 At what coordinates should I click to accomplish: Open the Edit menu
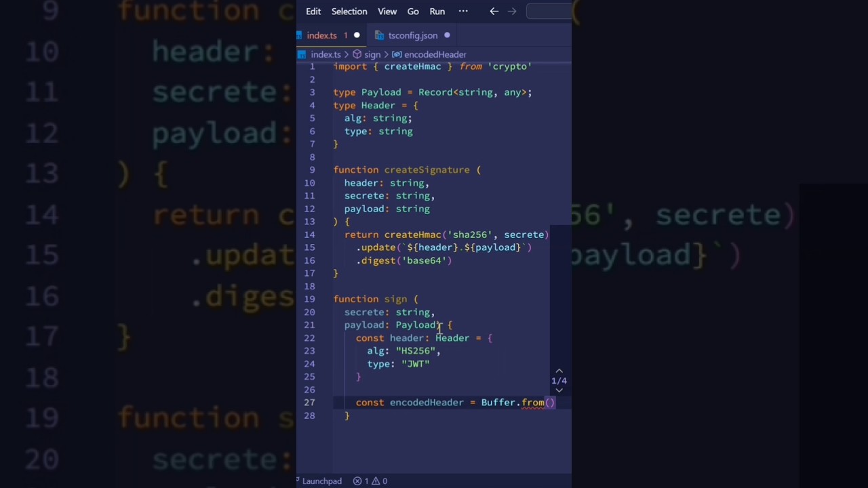pyautogui.click(x=313, y=12)
